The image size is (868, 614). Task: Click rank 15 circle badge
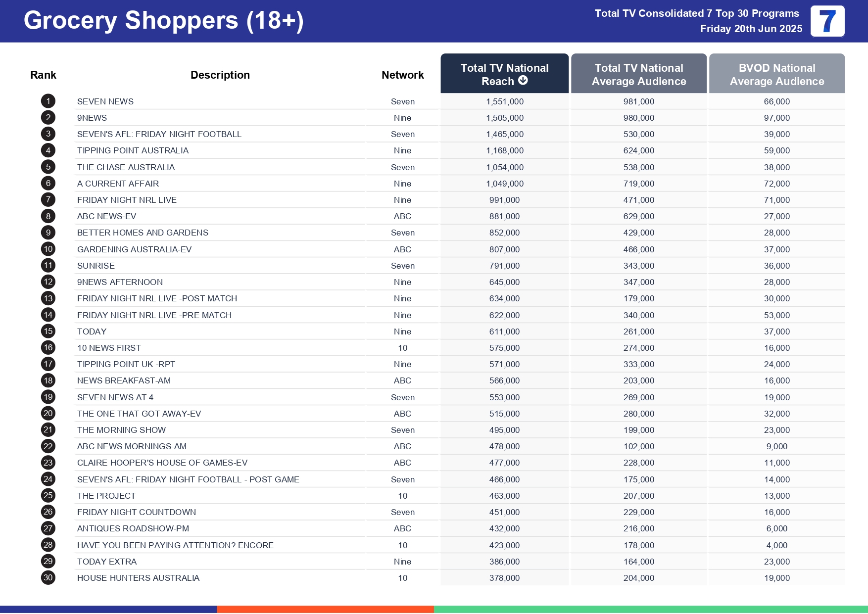(x=48, y=331)
